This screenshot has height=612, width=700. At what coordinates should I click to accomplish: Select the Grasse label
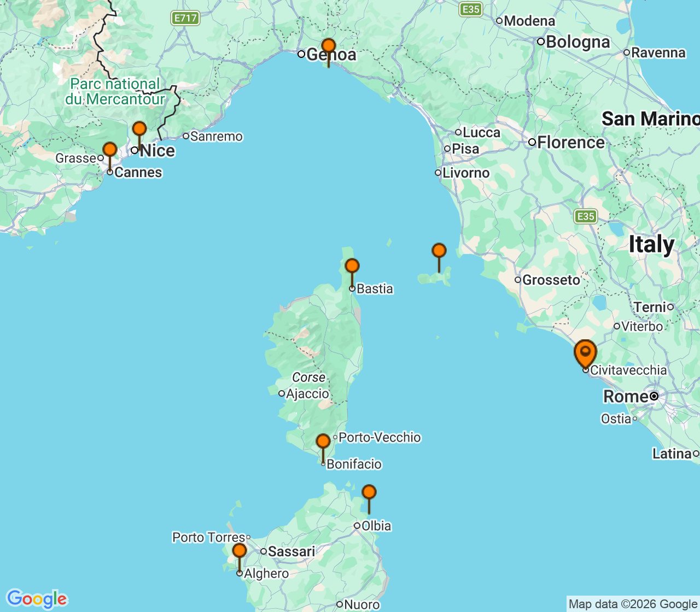click(76, 158)
